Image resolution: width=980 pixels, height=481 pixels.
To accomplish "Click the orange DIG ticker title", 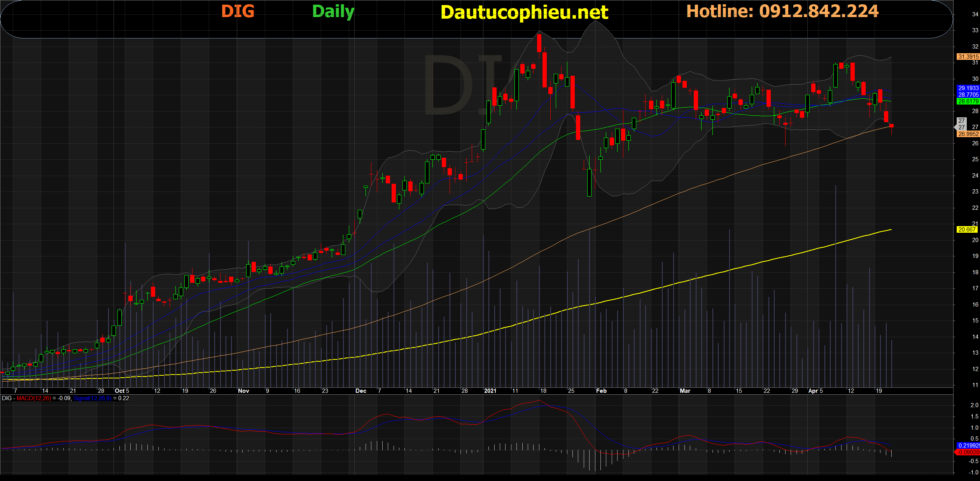I will (x=238, y=11).
